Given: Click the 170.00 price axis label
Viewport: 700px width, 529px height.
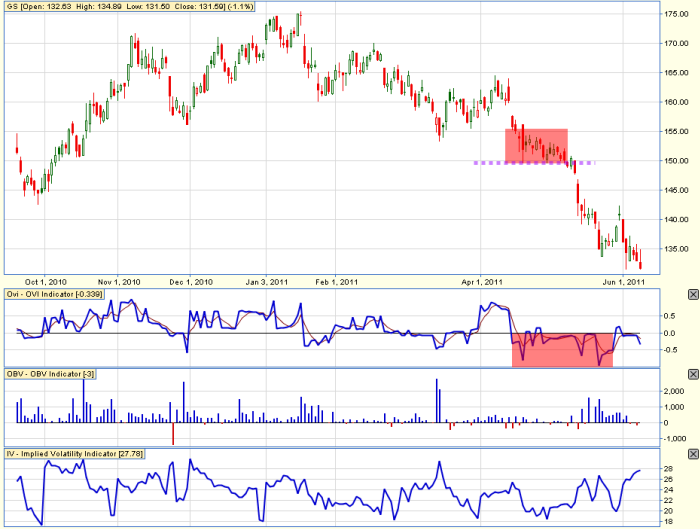Looking at the screenshot, I should [676, 44].
